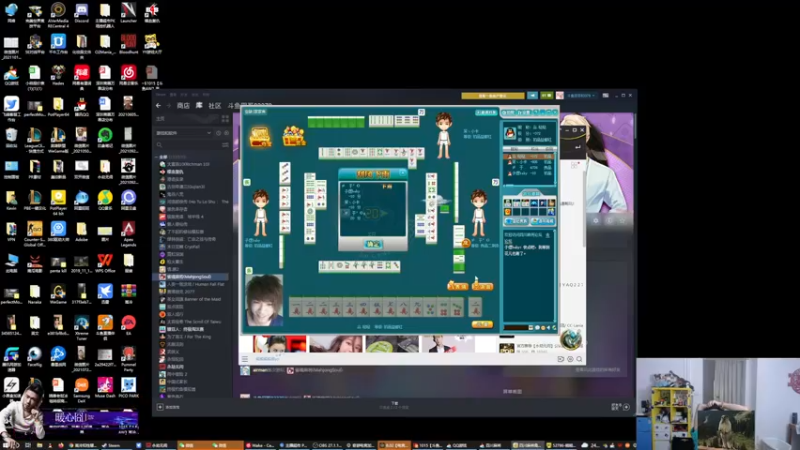Click the penguin avatar in game player panel
Screen dimensions: 800x450
click(510, 133)
